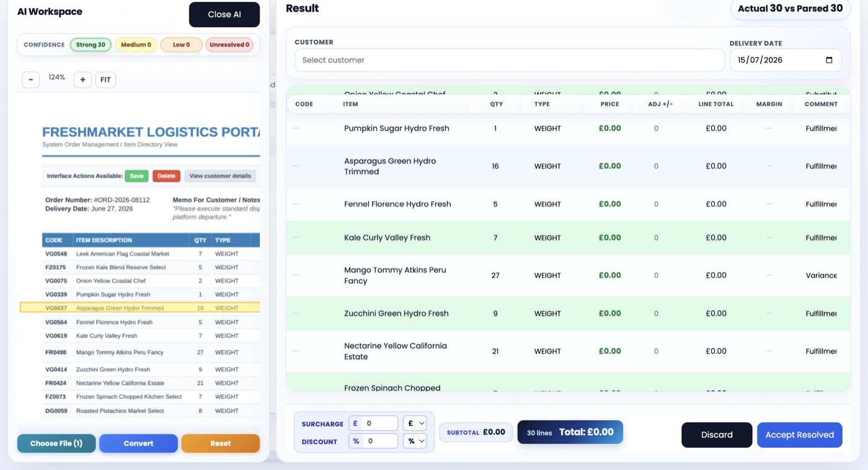Filter by Low 0 confidence
The width and height of the screenshot is (868, 470).
pyautogui.click(x=181, y=45)
